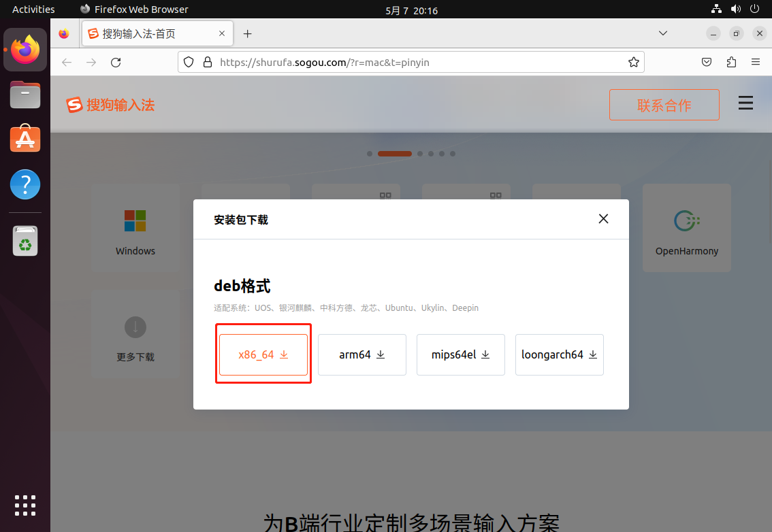Open Activities overview
Image resolution: width=772 pixels, height=532 pixels.
point(33,10)
